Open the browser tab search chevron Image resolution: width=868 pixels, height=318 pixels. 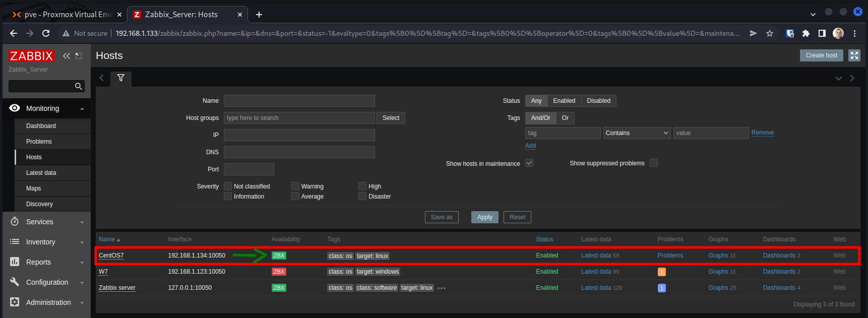pyautogui.click(x=813, y=15)
